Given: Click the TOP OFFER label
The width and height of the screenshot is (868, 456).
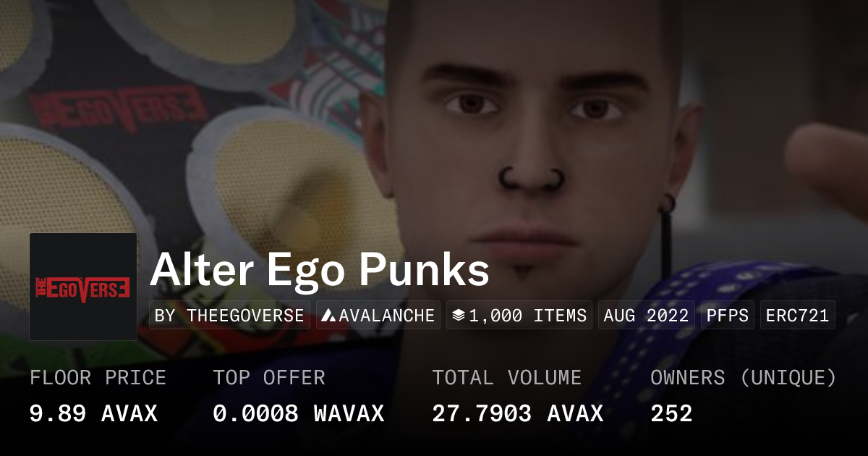Looking at the screenshot, I should pyautogui.click(x=269, y=378).
